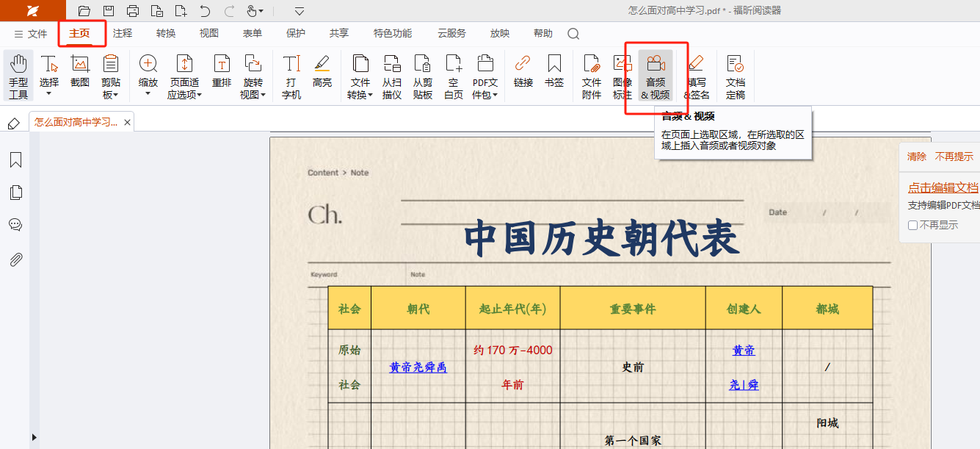This screenshot has height=449, width=980.
Task: Click 清除 in the notification panel
Action: click(x=916, y=157)
